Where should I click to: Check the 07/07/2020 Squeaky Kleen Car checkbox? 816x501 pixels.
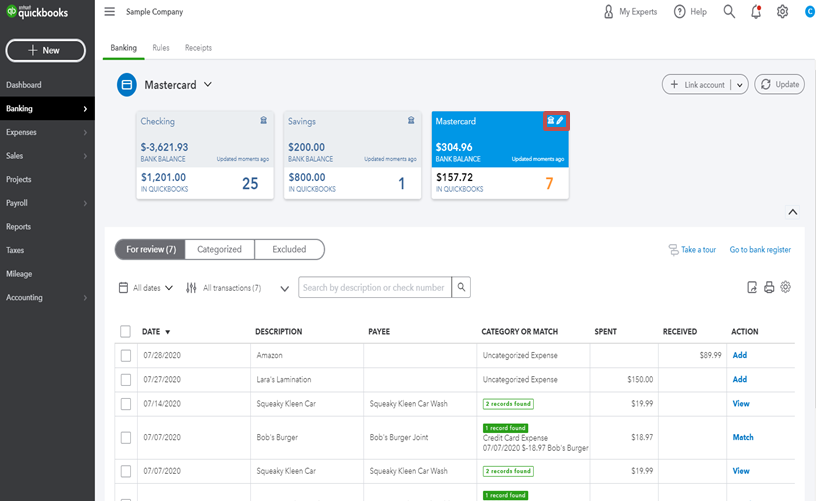click(x=125, y=471)
